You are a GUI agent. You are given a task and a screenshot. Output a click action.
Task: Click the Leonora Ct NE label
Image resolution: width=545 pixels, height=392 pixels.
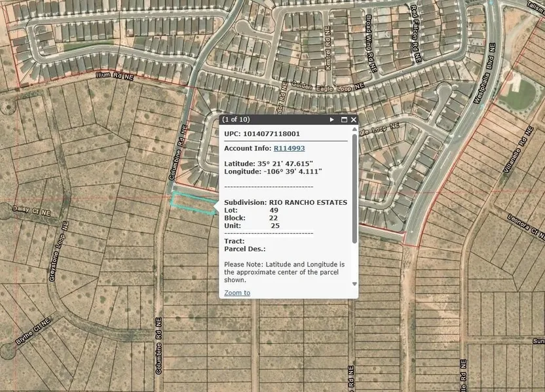point(525,225)
